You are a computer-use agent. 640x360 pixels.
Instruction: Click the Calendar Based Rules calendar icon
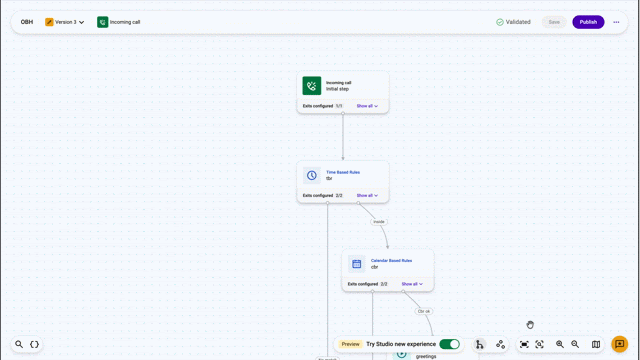pyautogui.click(x=357, y=264)
